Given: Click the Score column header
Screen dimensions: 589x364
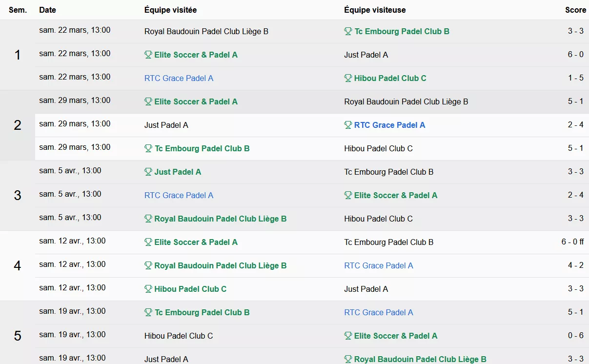Looking at the screenshot, I should pyautogui.click(x=576, y=10).
